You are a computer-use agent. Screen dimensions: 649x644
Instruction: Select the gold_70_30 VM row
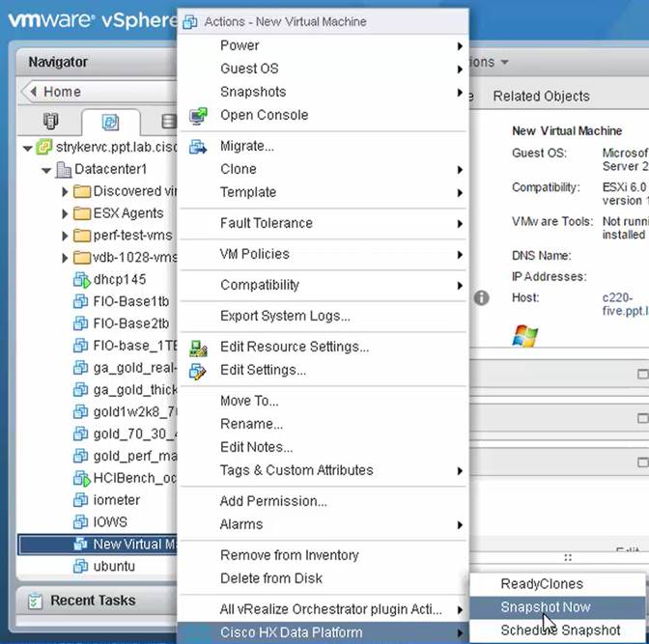pyautogui.click(x=98, y=434)
